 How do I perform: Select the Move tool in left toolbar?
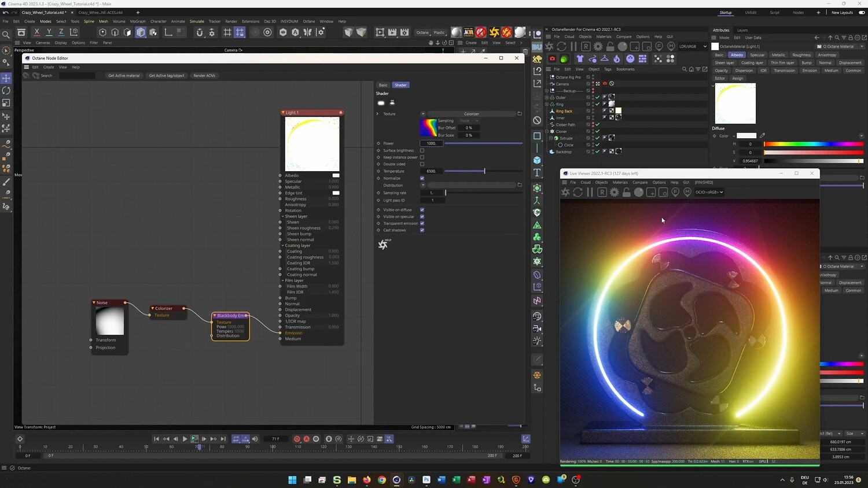pyautogui.click(x=6, y=78)
